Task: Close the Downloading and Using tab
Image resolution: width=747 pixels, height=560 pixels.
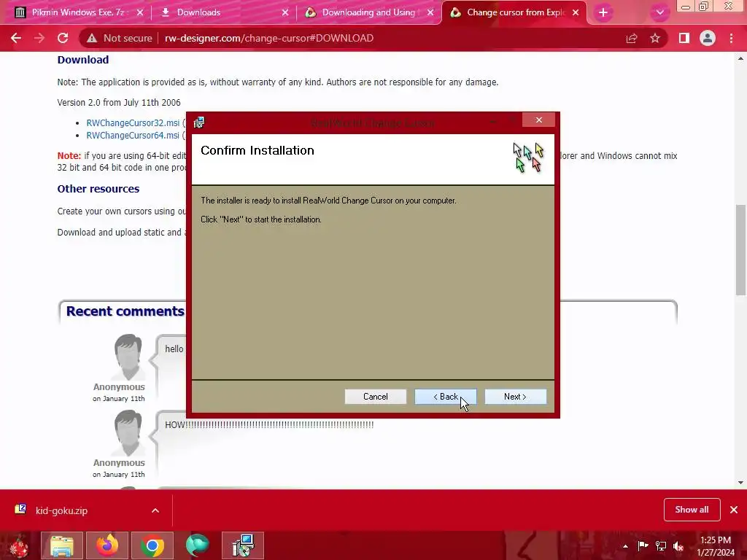Action: pyautogui.click(x=430, y=12)
